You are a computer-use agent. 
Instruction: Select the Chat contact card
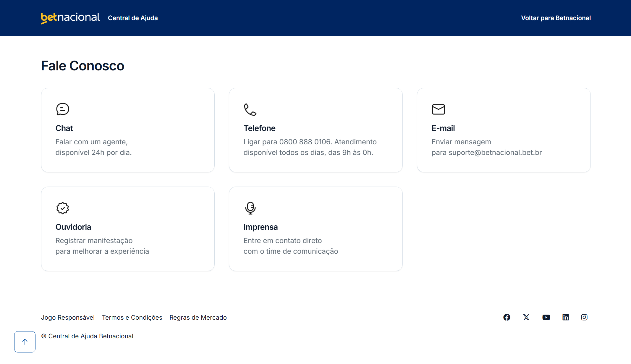pos(128,130)
